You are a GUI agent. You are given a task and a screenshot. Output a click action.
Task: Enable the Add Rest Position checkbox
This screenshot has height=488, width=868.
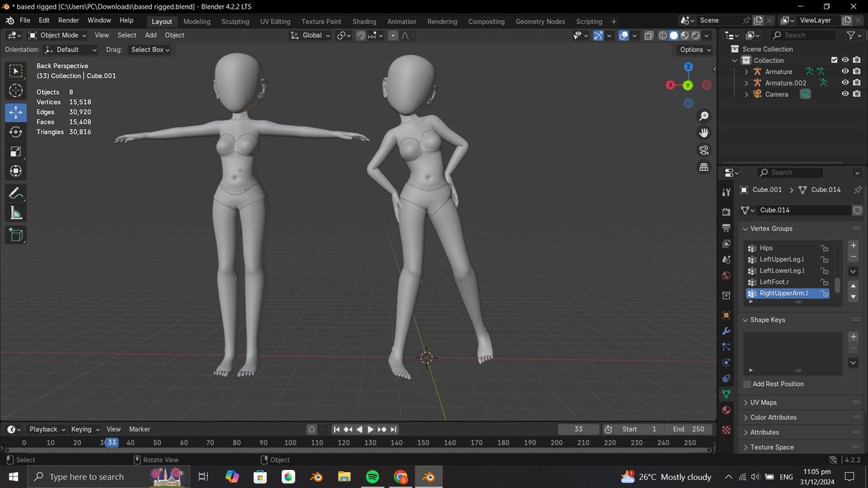pyautogui.click(x=747, y=384)
